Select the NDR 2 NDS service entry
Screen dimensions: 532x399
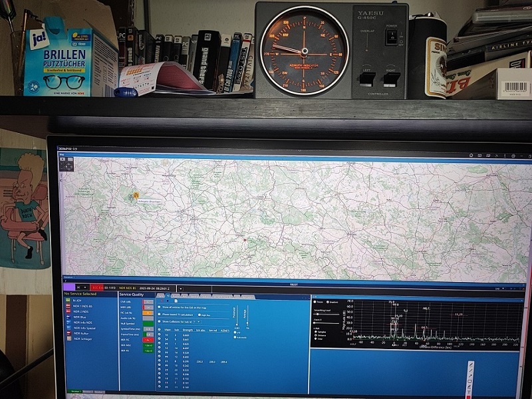[80, 311]
